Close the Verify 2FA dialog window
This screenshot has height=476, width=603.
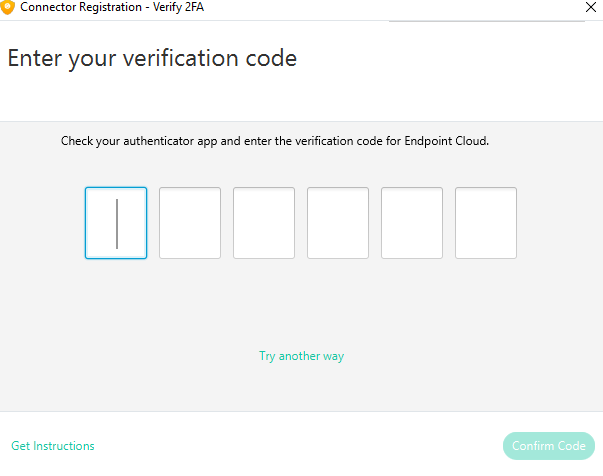point(591,7)
